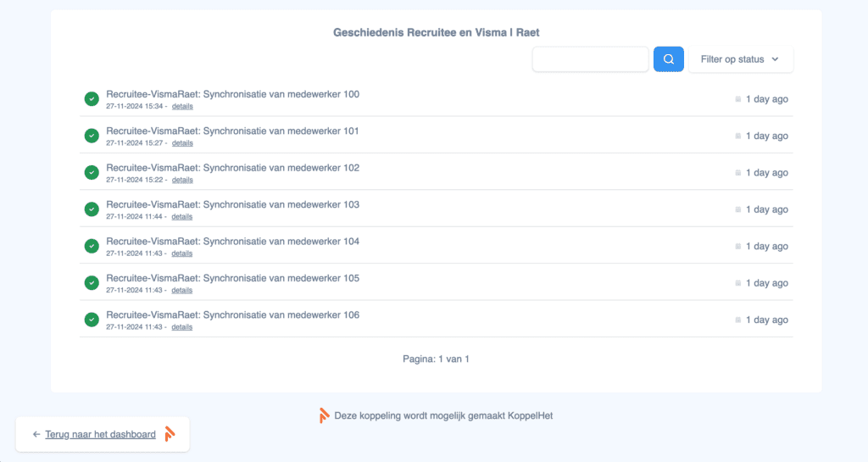Open details for medewerker 100 sync

182,107
